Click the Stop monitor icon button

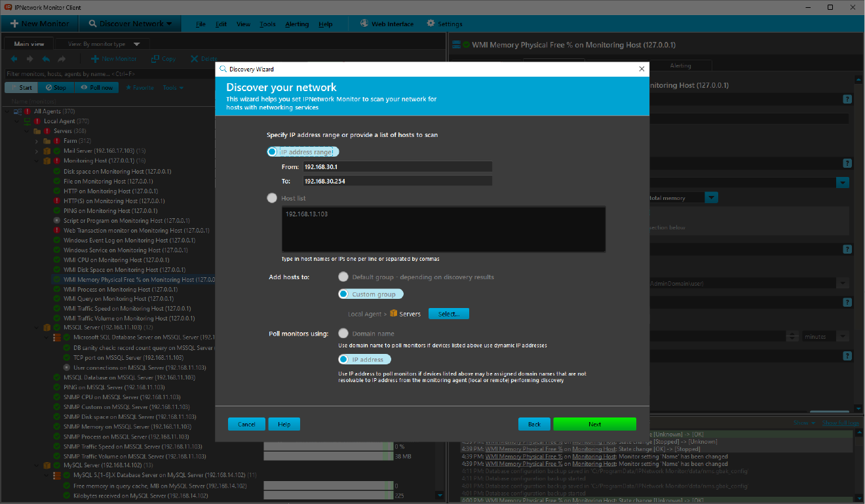coord(48,88)
